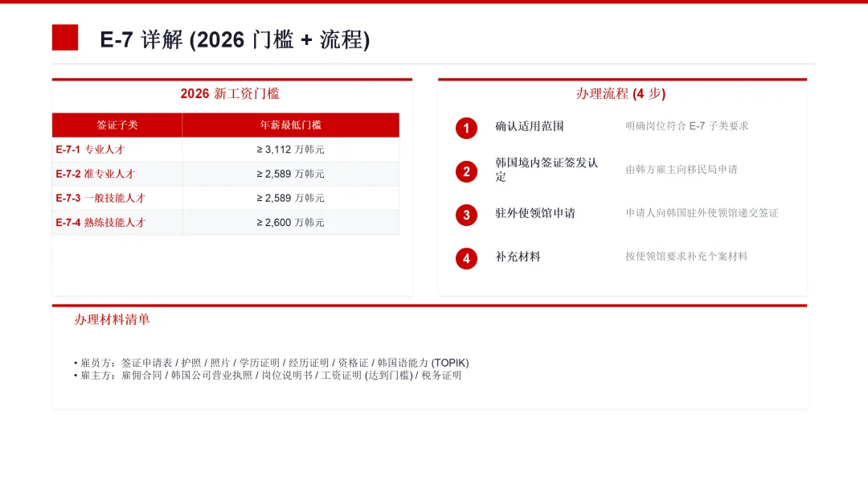Select the 年薪最低门槛 column header
This screenshot has height=489, width=868.
click(291, 125)
